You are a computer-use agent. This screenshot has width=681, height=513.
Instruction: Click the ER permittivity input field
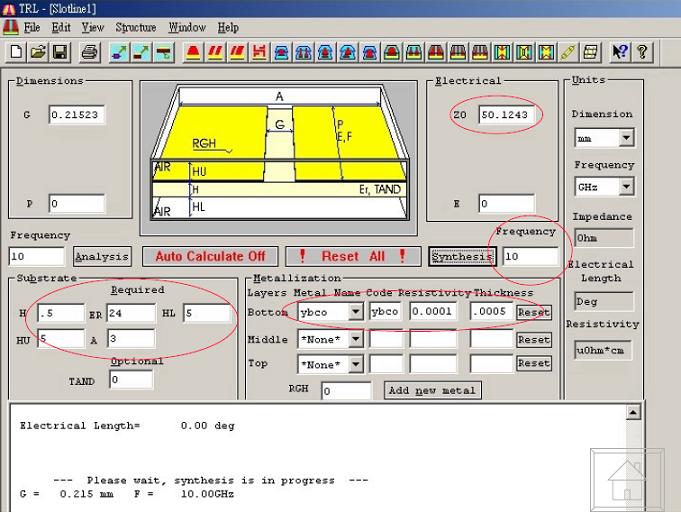(x=131, y=313)
